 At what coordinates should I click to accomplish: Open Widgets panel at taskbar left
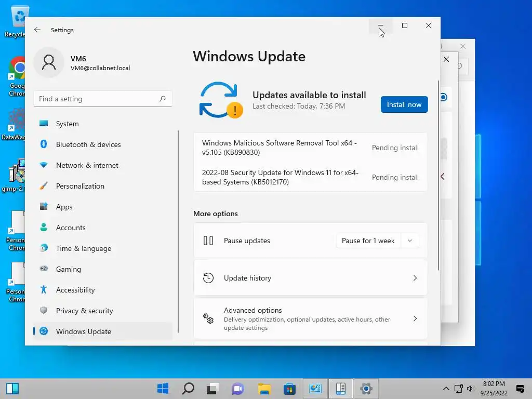pos(12,389)
